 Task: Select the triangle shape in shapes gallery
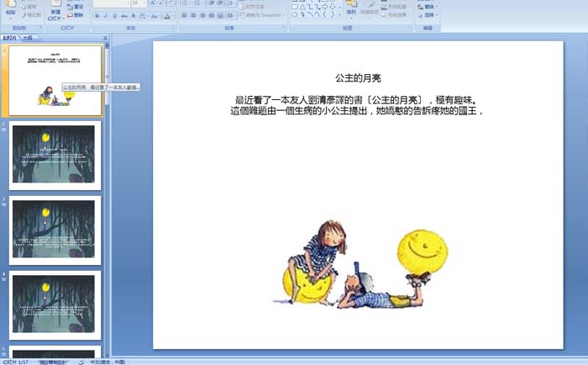[302, 7]
